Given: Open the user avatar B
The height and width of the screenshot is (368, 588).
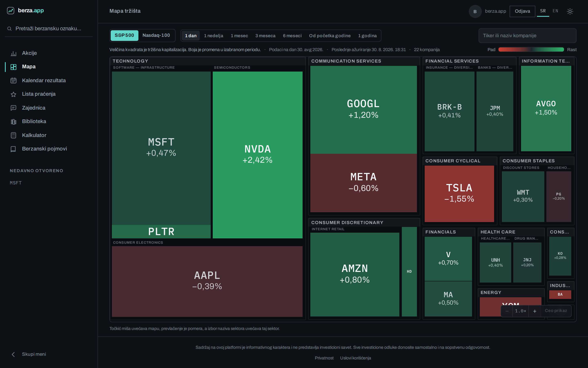Looking at the screenshot, I should point(475,11).
